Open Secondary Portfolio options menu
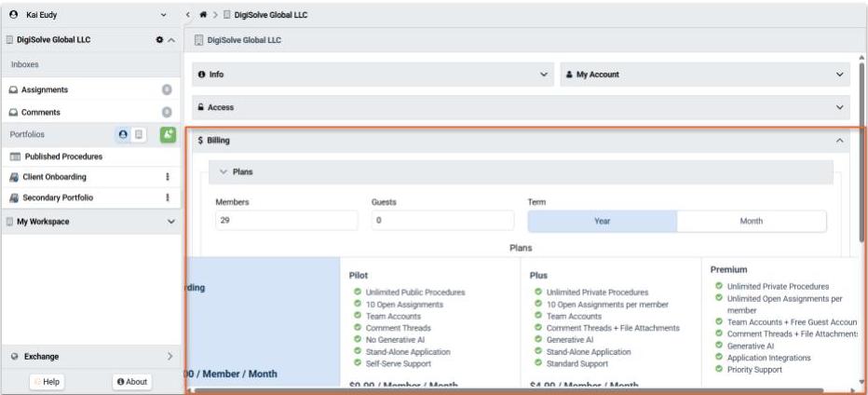 (168, 197)
